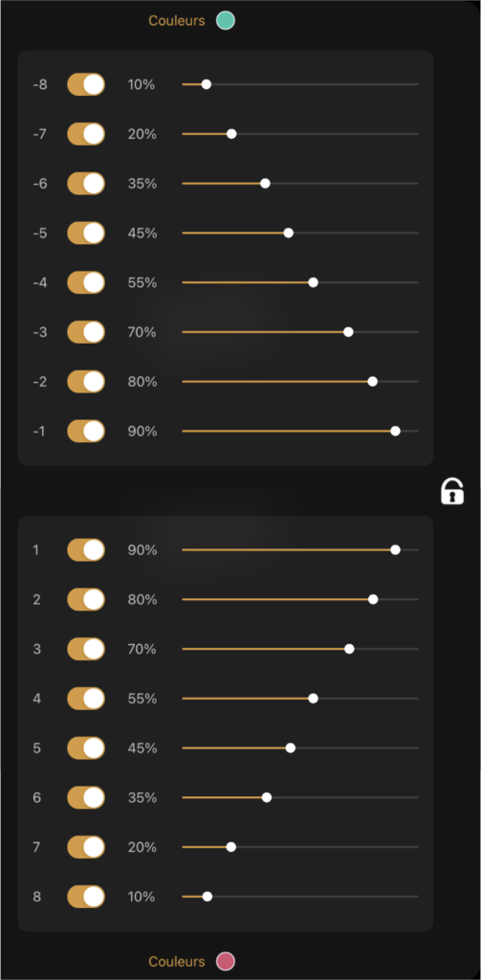Toggle off the -8 row switch
This screenshot has width=481, height=980.
click(x=86, y=84)
